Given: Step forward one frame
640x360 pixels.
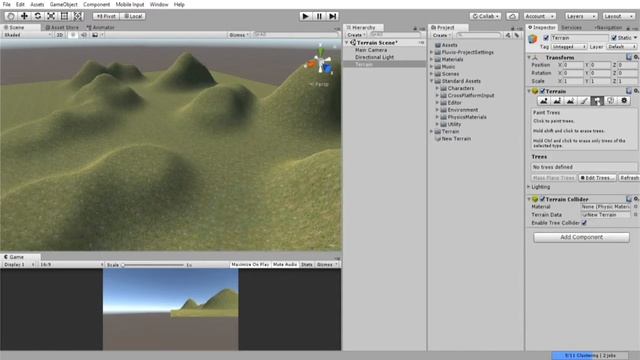Looking at the screenshot, I should click(x=333, y=16).
